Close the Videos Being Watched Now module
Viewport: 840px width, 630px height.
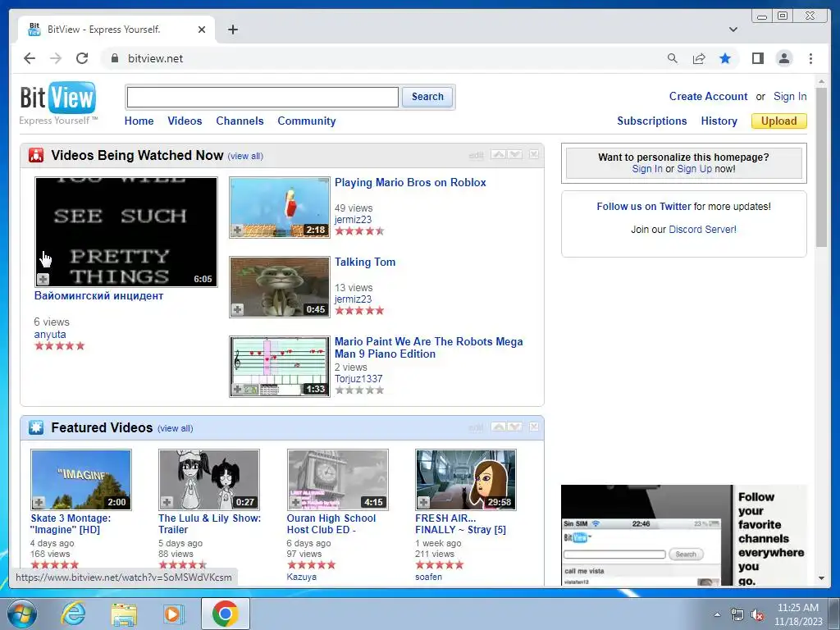point(534,154)
